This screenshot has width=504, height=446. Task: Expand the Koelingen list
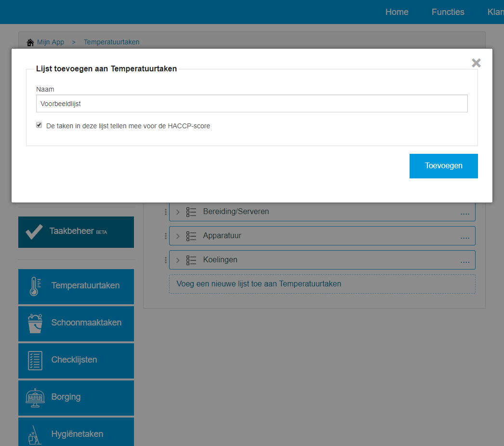click(x=178, y=260)
